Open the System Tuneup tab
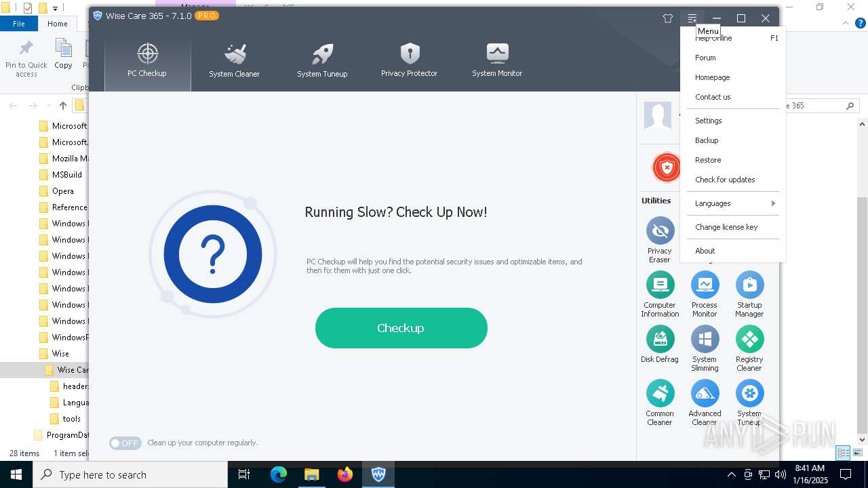The height and width of the screenshot is (488, 868). [322, 61]
